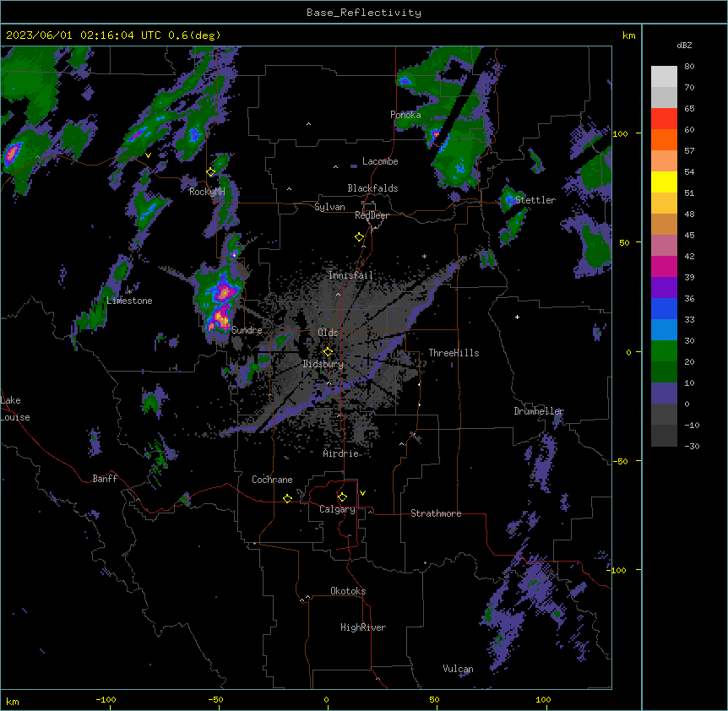Click the 50 tick on the right axis
Viewport: 728px width, 711px height.
624,242
